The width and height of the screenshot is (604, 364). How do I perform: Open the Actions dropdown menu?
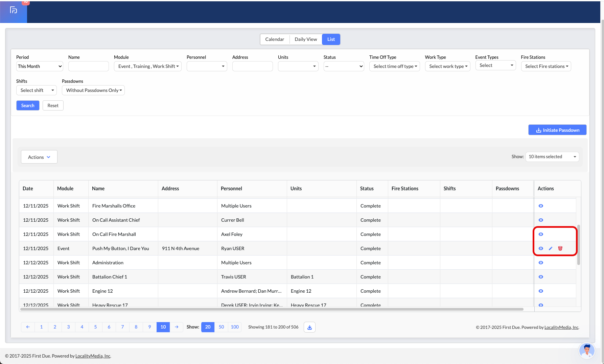39,157
